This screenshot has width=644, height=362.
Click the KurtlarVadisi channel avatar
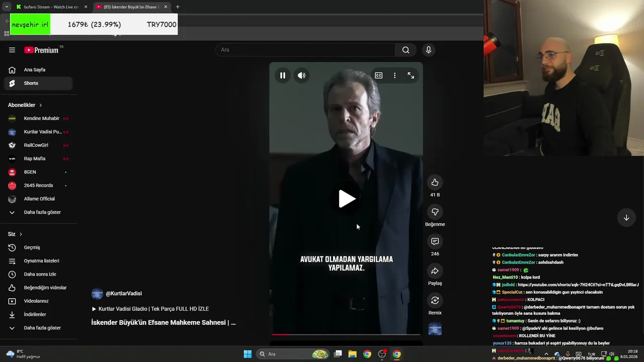coord(97,294)
